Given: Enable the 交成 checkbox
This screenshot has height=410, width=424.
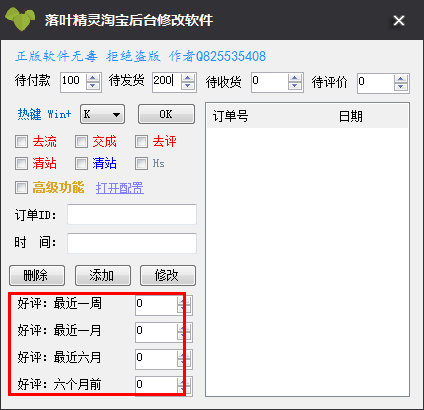Looking at the screenshot, I should click(81, 141).
